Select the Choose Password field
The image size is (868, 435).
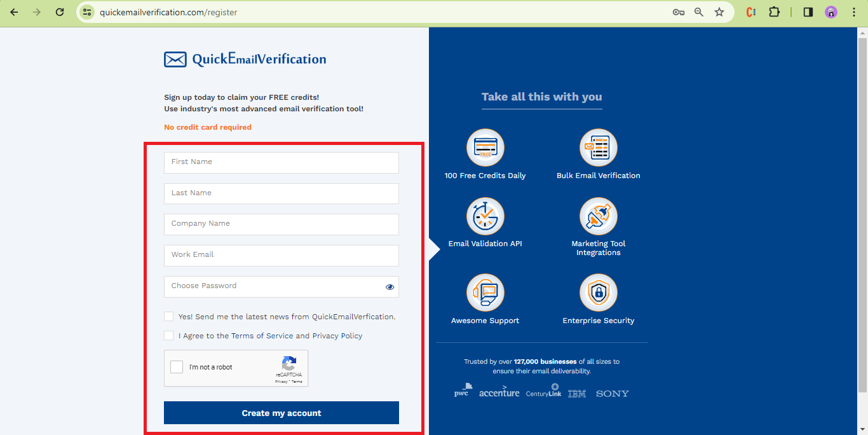coord(281,287)
